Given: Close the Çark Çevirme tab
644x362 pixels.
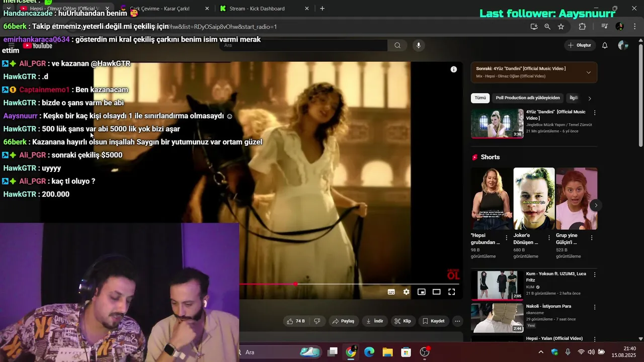Looking at the screenshot, I should [x=207, y=9].
